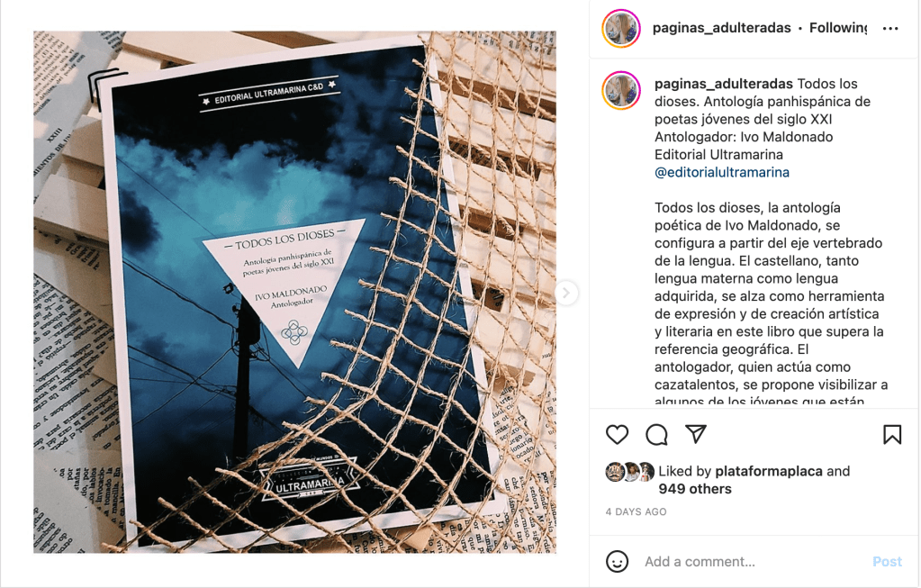Open caption author paginas_adulteradas link
Screen dimensions: 921x588
pyautogui.click(x=724, y=84)
